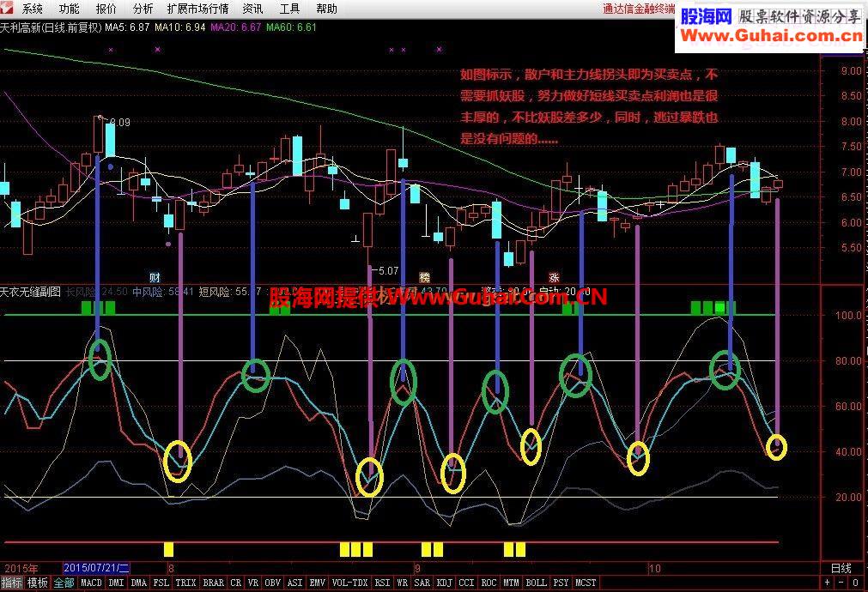The image size is (868, 592).
Task: Switch to the VR indicator
Action: point(253,583)
